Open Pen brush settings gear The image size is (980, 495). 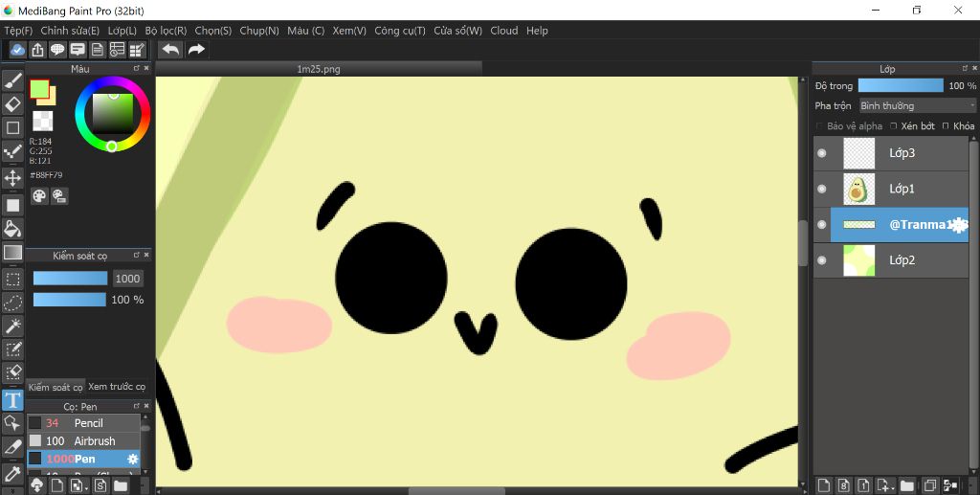click(x=132, y=459)
